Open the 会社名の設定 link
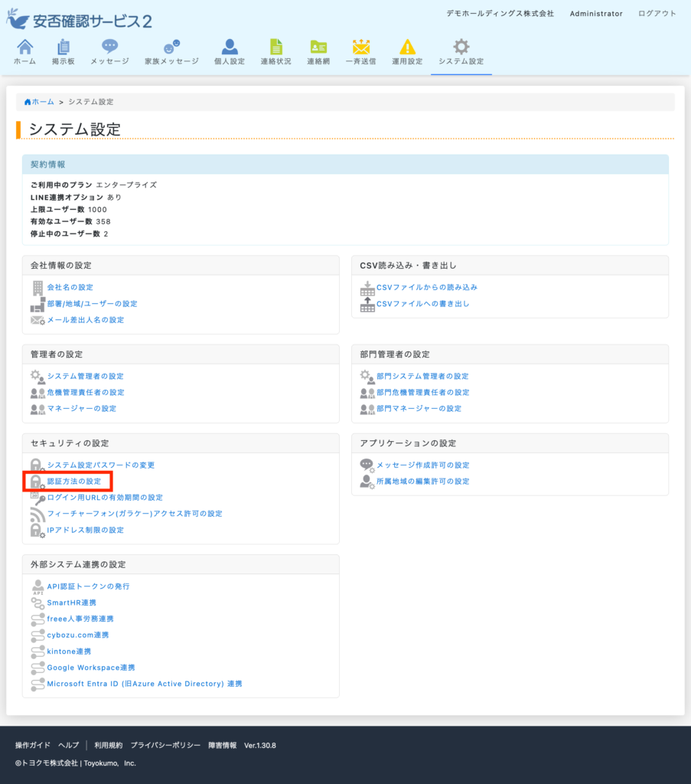The width and height of the screenshot is (691, 784). tap(70, 288)
